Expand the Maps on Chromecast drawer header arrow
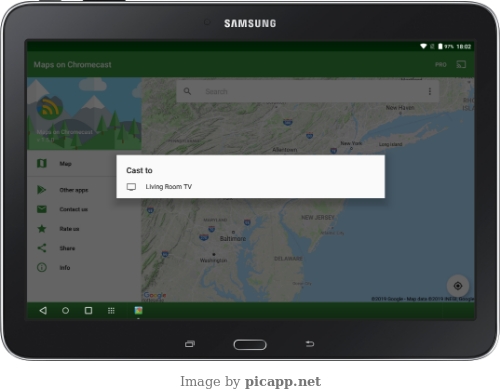Viewport: 500px width, 391px height. pyautogui.click(x=98, y=132)
